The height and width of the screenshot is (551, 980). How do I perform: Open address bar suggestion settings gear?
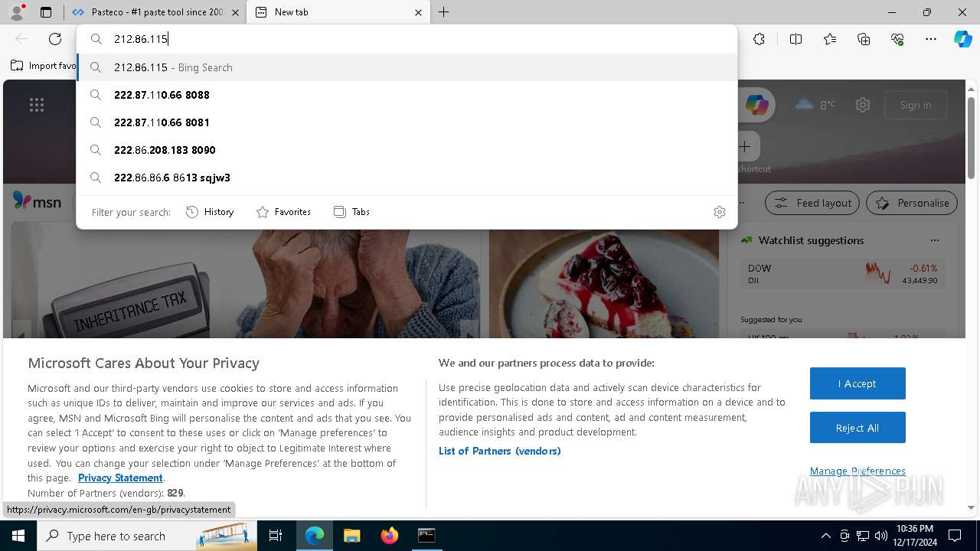tap(719, 212)
